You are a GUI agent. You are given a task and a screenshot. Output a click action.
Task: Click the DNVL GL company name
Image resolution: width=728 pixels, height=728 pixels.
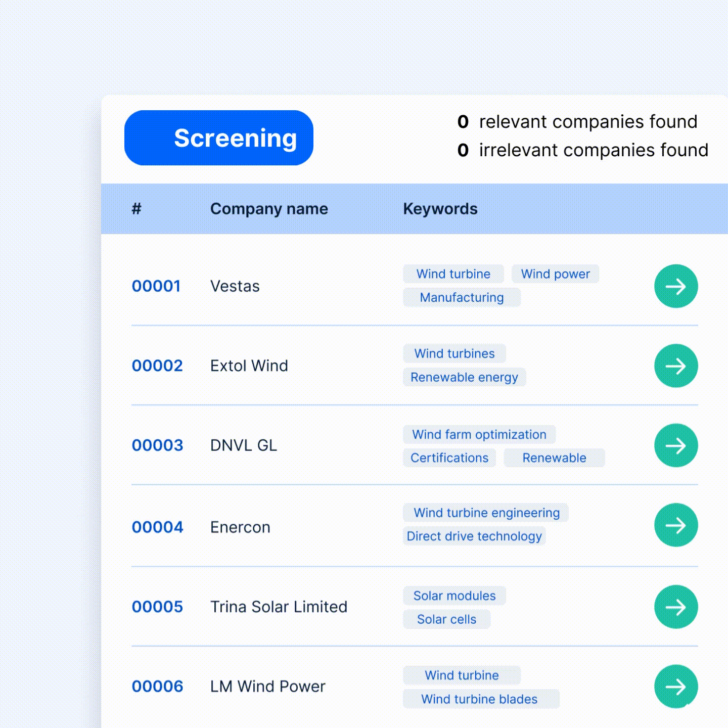[244, 445]
